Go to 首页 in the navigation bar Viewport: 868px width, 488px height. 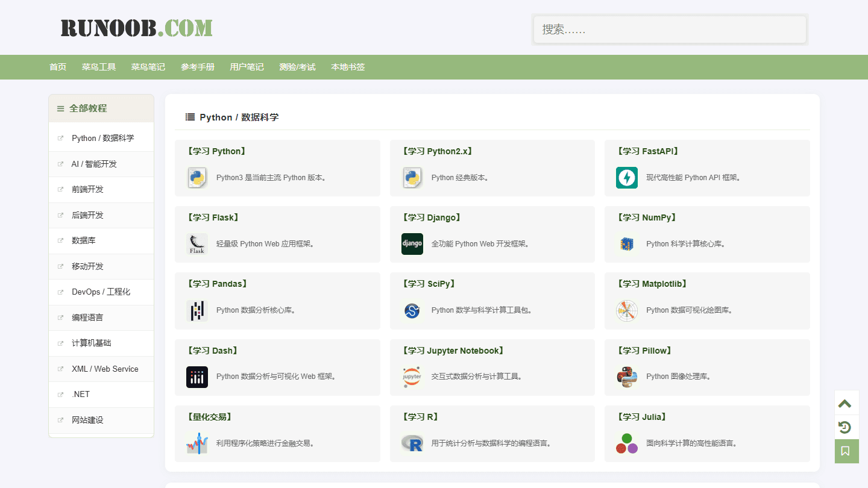click(58, 67)
